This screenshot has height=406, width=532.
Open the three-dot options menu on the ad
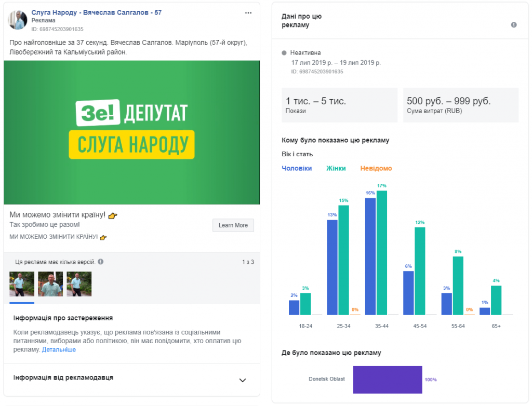(x=248, y=13)
